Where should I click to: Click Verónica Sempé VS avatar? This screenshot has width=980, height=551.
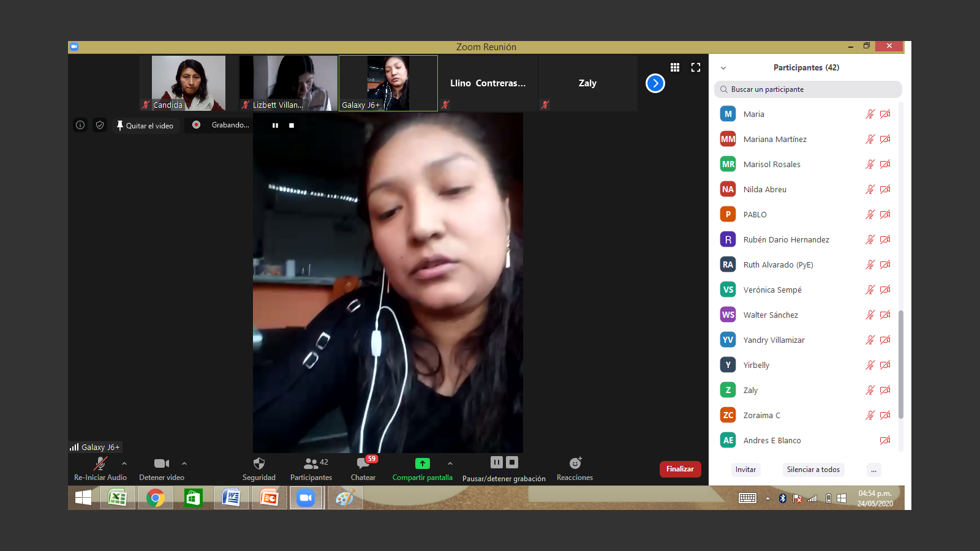point(728,290)
